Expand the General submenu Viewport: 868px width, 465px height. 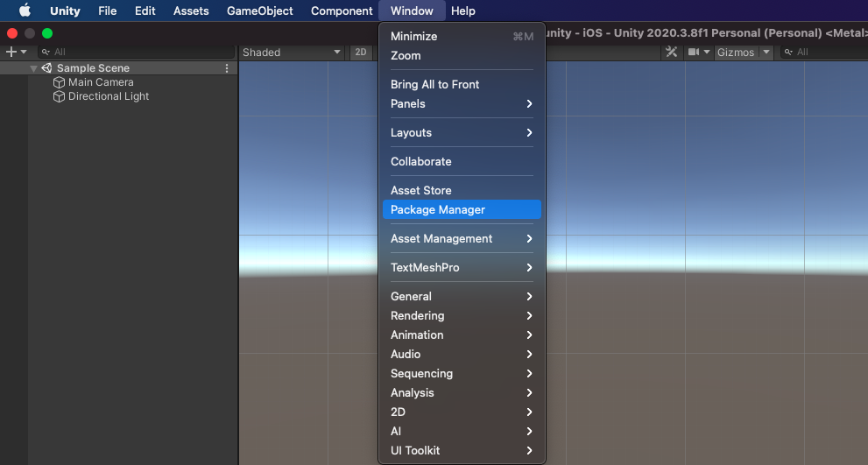tap(462, 296)
